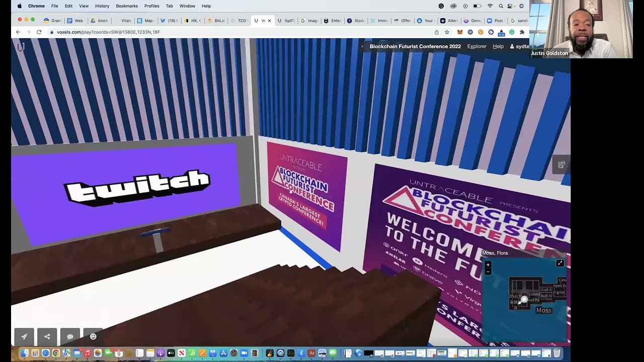Screen dimensions: 644x362
Task: Bookmark this page with the star icon
Action: point(447,32)
